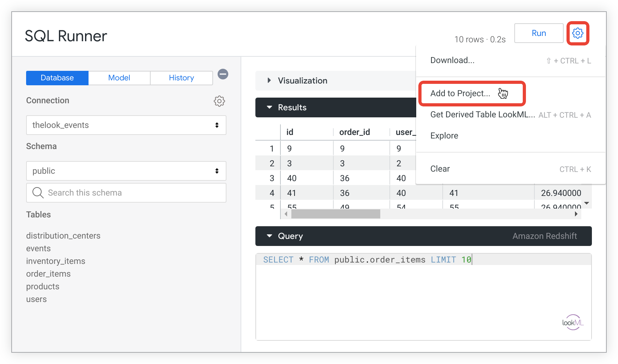Select 'Add to Project...' from the menu
This screenshot has height=364, width=618.
coord(460,93)
